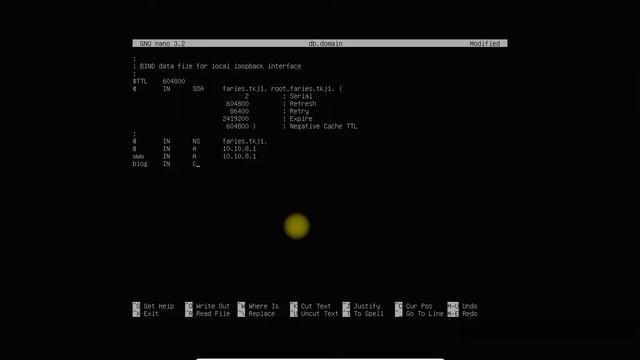Viewport: 640px width, 360px height.
Task: Click the blog hostname entry
Action: click(x=140, y=164)
